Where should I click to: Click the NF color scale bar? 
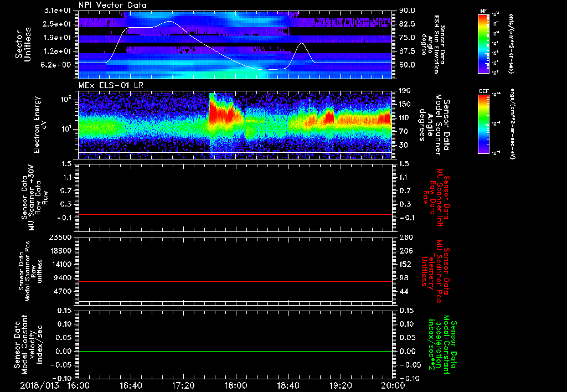(482, 44)
